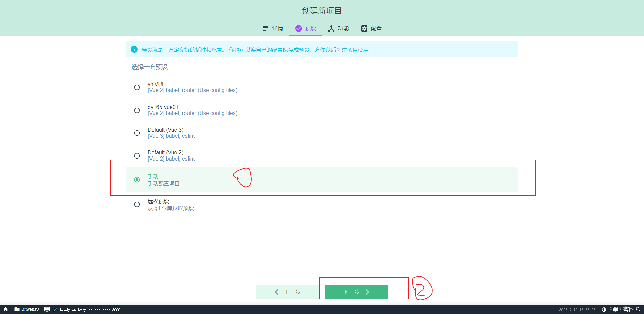Switch to the 详情 tab
The height and width of the screenshot is (314, 644).
point(277,28)
